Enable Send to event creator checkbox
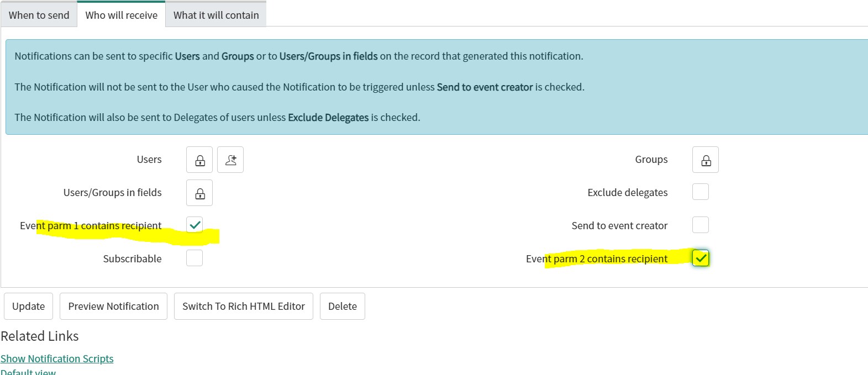This screenshot has width=868, height=375. coord(701,225)
